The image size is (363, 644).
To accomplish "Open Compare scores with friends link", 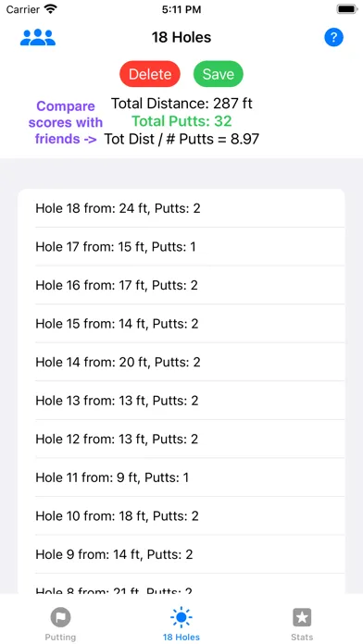I will pyautogui.click(x=66, y=122).
